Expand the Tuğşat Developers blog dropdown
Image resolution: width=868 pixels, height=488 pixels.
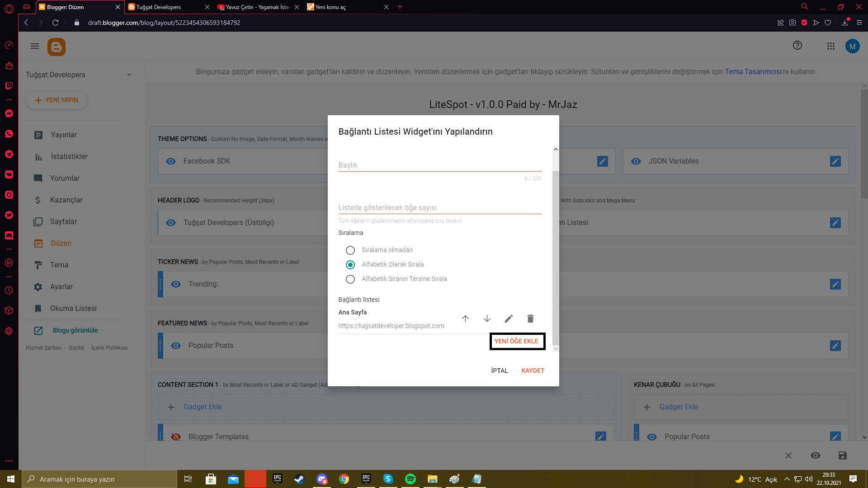pos(129,75)
